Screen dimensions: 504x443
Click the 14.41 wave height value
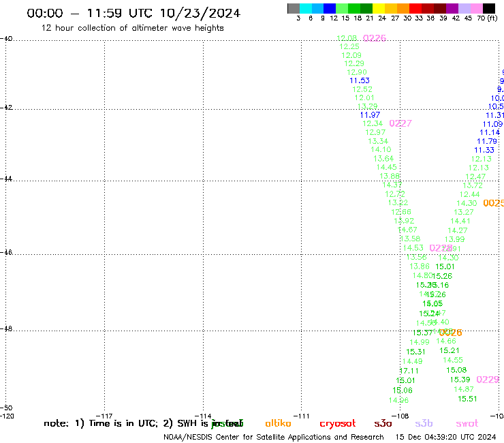pos(460,221)
